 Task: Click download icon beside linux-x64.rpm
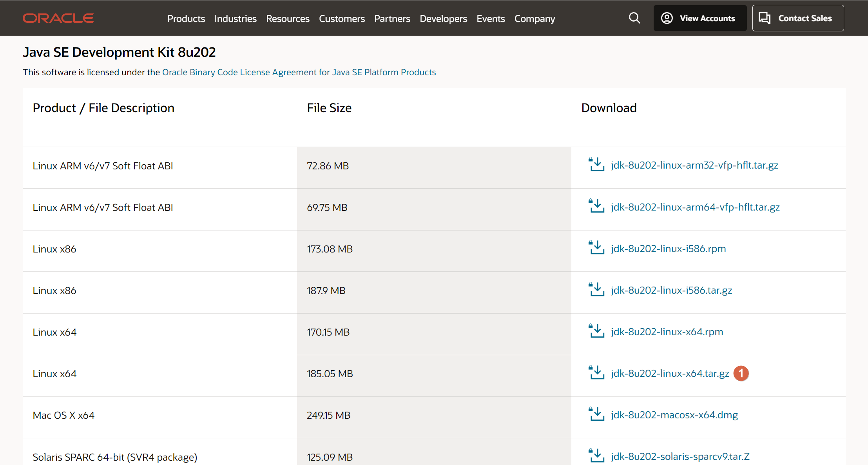coord(596,331)
